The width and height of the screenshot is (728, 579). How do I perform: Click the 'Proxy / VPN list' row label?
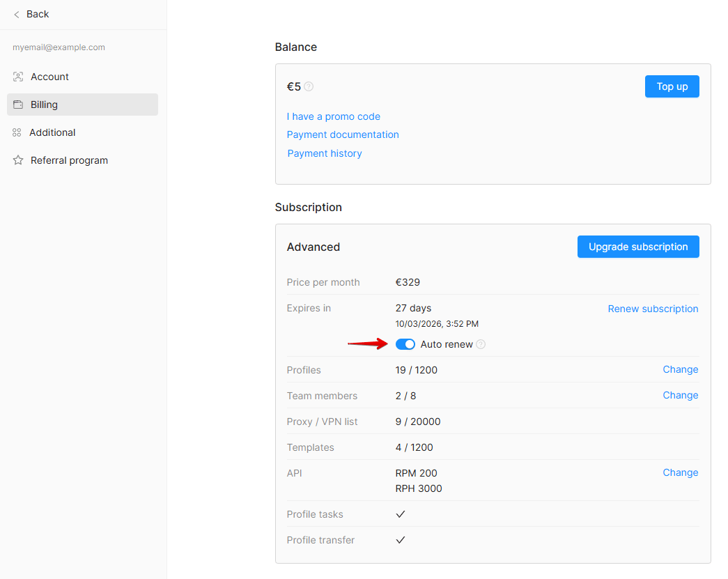tap(323, 422)
